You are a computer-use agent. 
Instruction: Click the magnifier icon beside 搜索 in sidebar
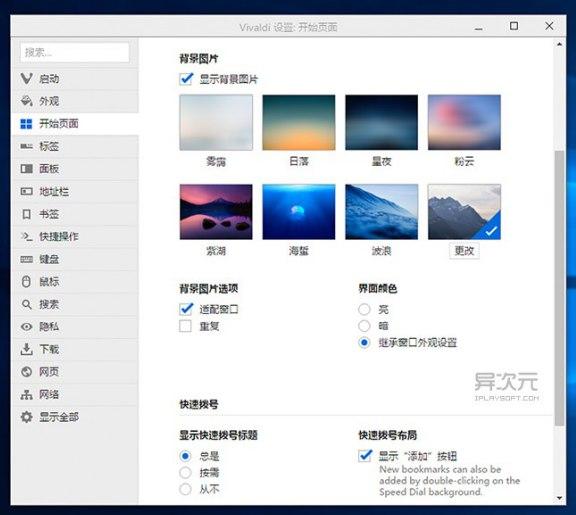26,305
